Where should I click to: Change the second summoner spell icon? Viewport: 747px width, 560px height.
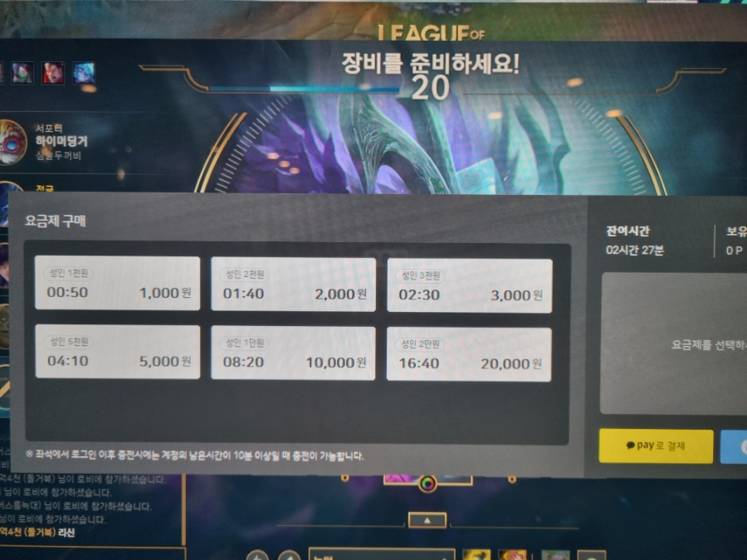point(513,555)
